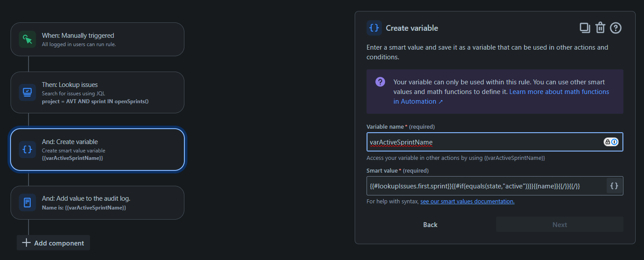The image size is (644, 260).
Task: Click the audit log component icon
Action: [27, 202]
